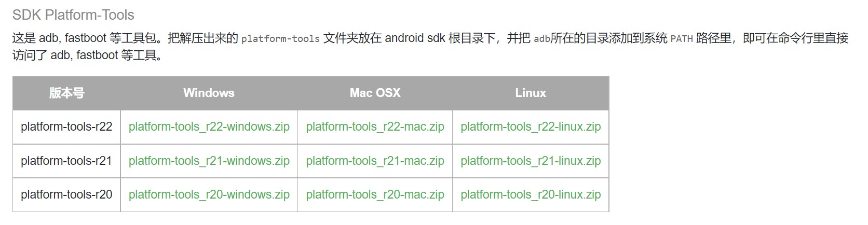Image resolution: width=868 pixels, height=225 pixels.
Task: Click the platform-tools_r22-linux.zip download link
Action: pyautogui.click(x=531, y=127)
